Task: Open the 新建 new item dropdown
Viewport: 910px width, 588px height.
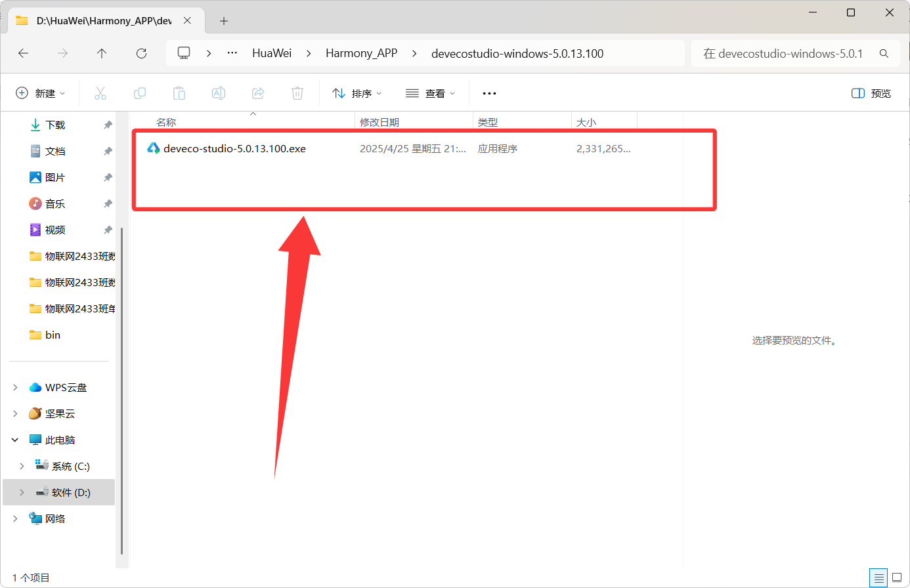Action: coord(41,93)
